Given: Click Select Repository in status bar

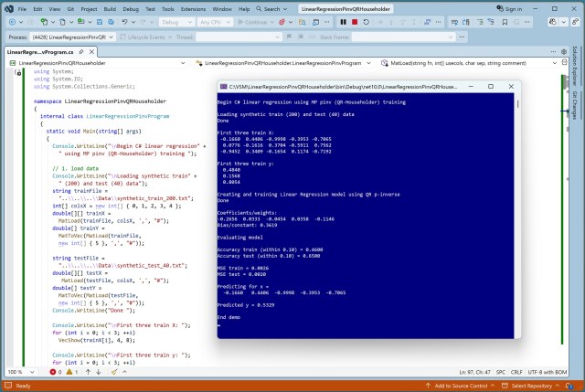Looking at the screenshot, I should click(x=530, y=386).
